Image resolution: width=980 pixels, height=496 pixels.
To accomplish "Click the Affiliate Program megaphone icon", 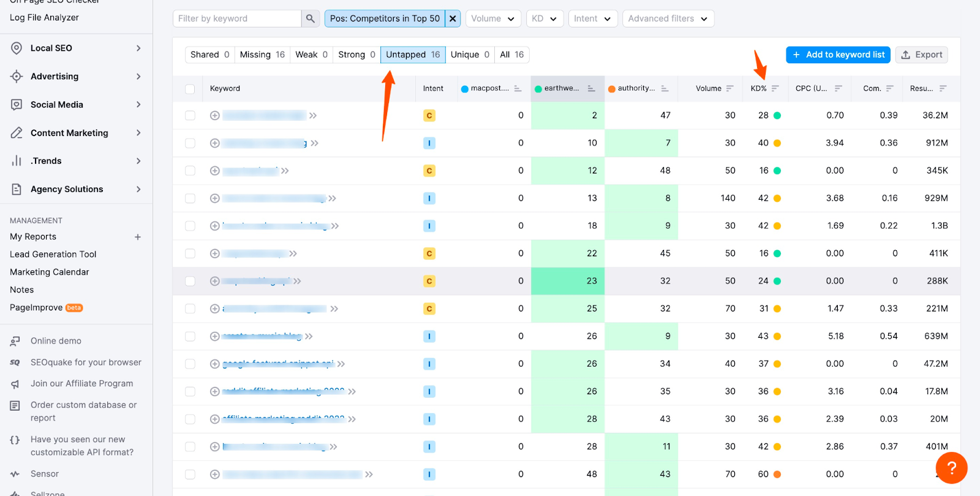I will (x=15, y=384).
